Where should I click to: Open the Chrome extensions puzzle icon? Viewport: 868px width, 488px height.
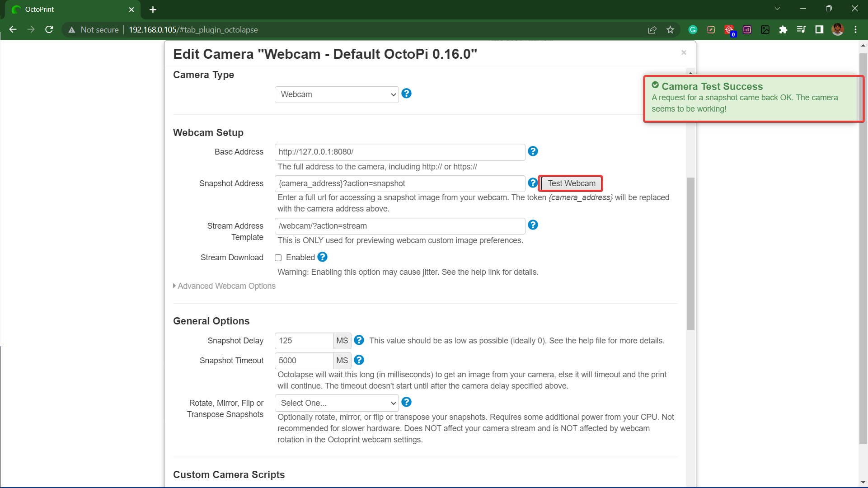(783, 30)
